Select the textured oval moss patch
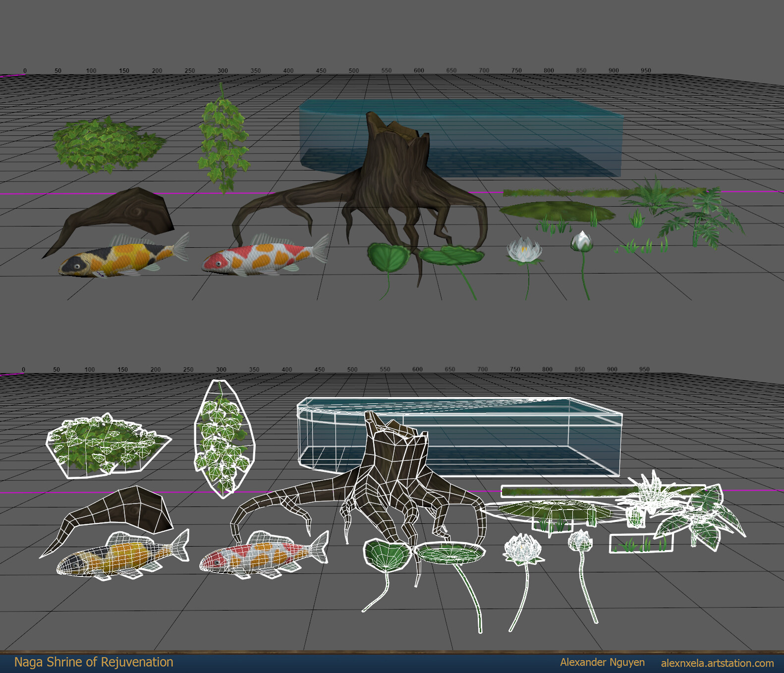Screen dimensions: 784x673 [558, 211]
